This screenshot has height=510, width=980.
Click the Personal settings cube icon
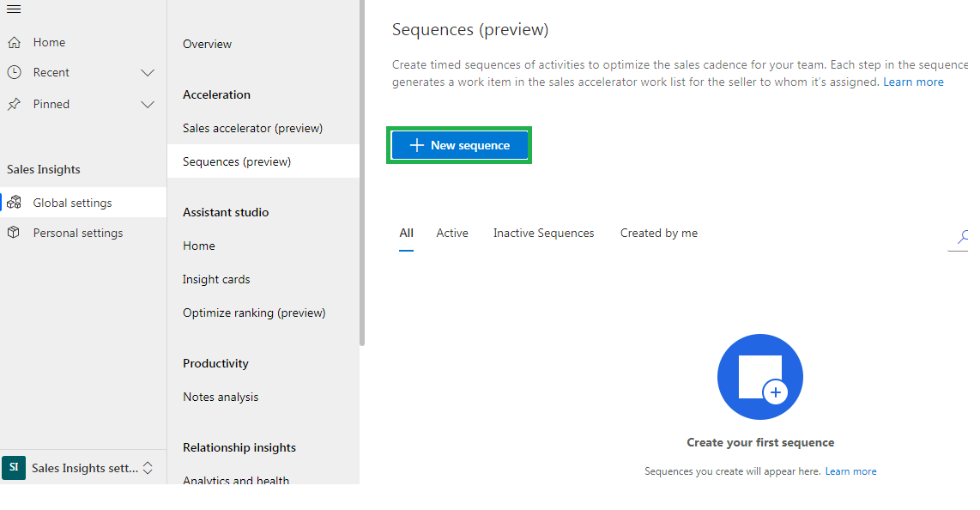(x=14, y=233)
